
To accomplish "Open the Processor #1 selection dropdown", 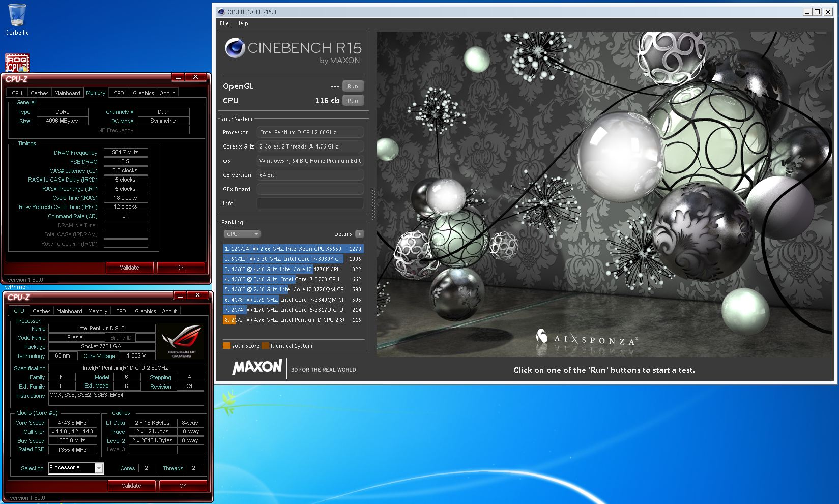I will tap(76, 468).
